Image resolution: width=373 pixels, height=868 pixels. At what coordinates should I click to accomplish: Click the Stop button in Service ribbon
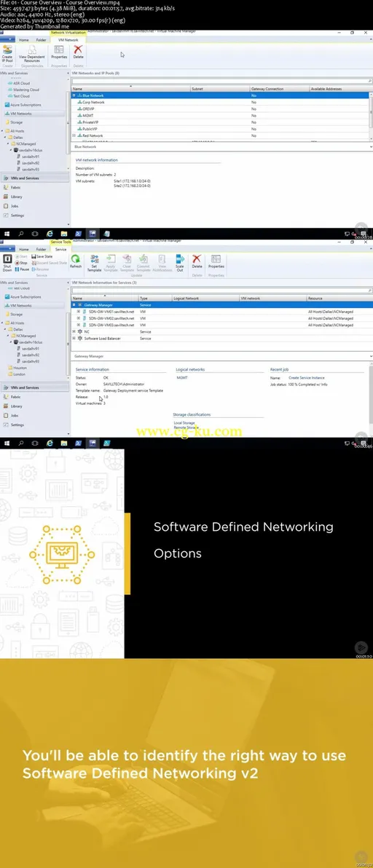(x=23, y=263)
